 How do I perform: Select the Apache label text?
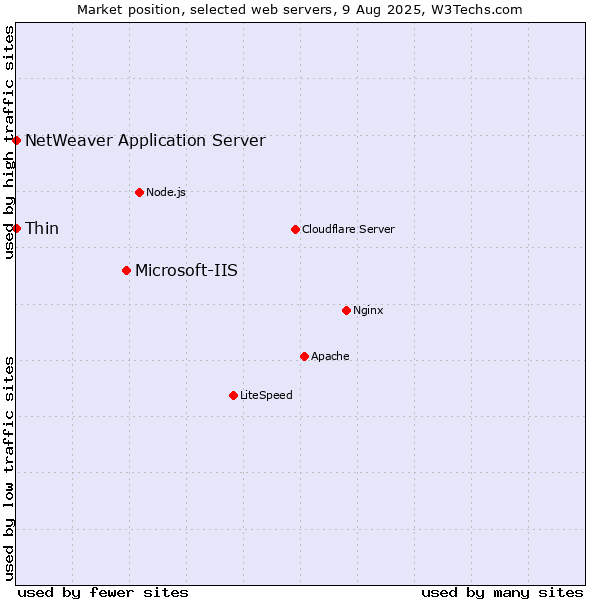tap(330, 356)
